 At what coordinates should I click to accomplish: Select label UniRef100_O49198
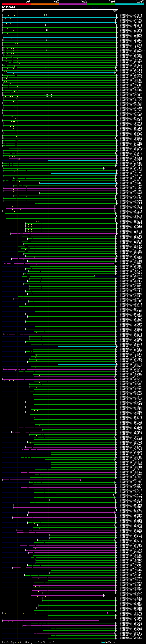[x=131, y=617]
